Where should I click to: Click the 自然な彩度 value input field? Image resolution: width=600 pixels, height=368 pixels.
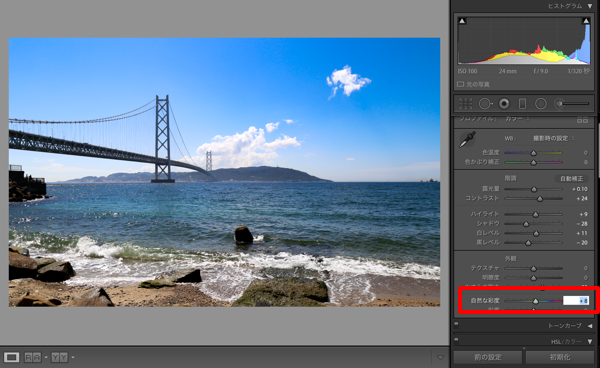576,301
